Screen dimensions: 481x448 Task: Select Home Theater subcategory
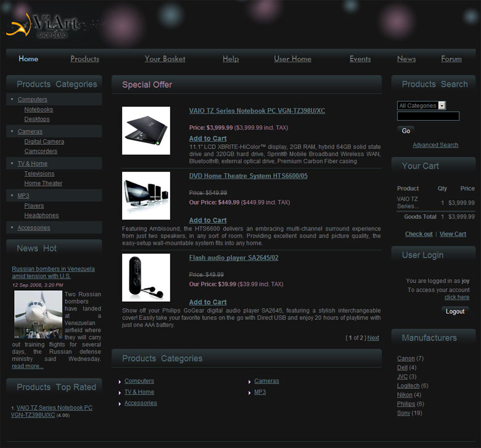(43, 183)
